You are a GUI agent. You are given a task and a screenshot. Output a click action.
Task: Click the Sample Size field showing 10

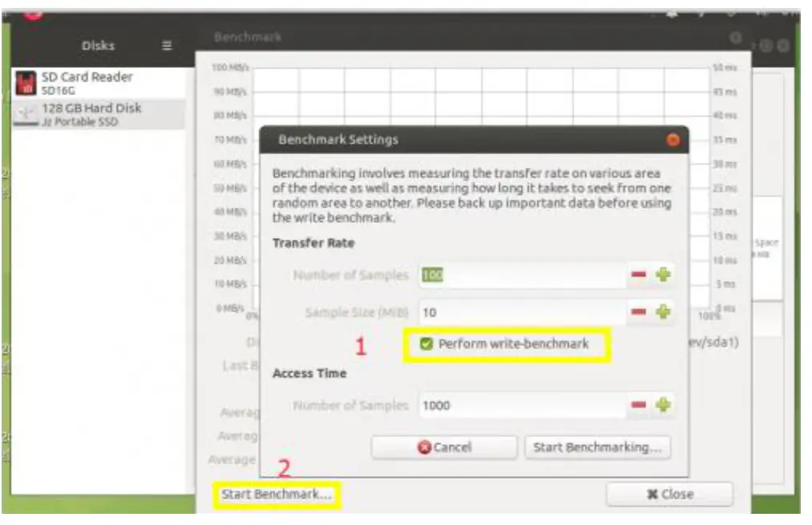coord(522,312)
